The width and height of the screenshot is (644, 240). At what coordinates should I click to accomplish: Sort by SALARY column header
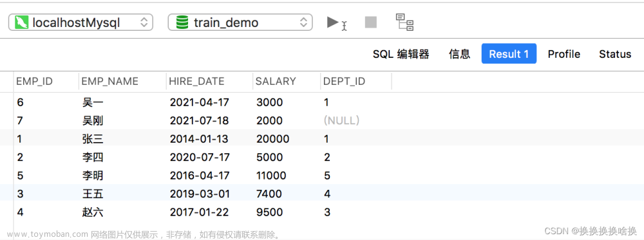click(276, 81)
